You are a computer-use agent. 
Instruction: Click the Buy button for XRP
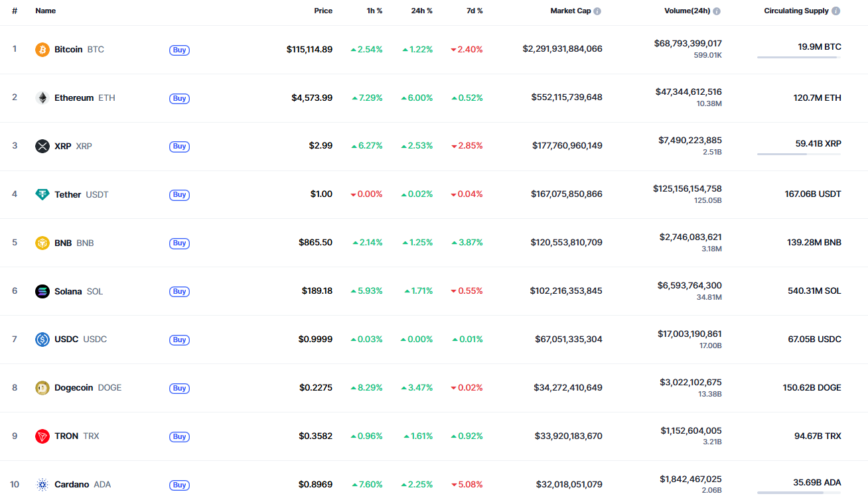coord(179,146)
